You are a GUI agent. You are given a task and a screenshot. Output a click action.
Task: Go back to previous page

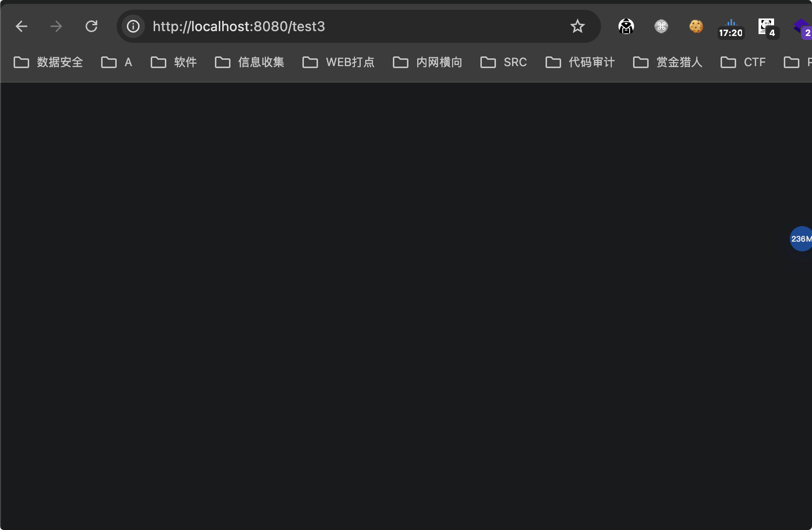point(21,26)
